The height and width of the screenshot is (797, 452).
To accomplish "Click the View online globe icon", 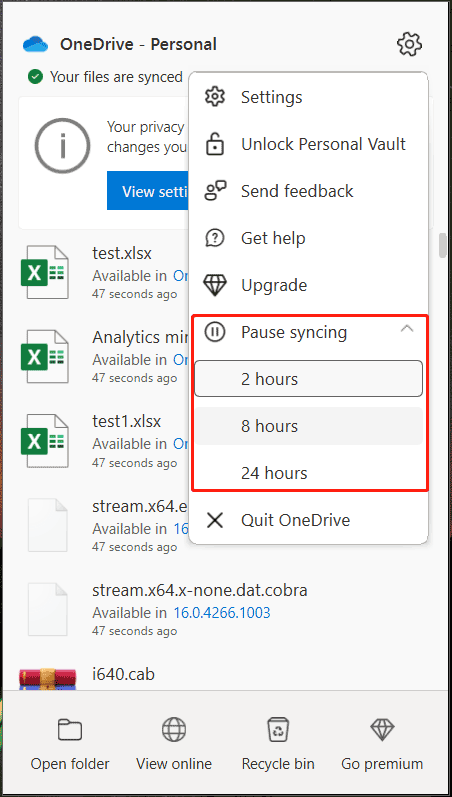I will 174,730.
